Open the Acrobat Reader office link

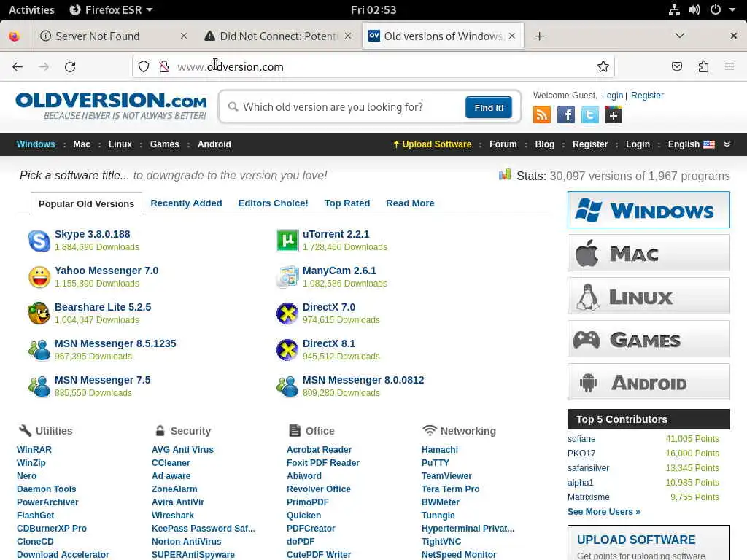click(x=319, y=449)
